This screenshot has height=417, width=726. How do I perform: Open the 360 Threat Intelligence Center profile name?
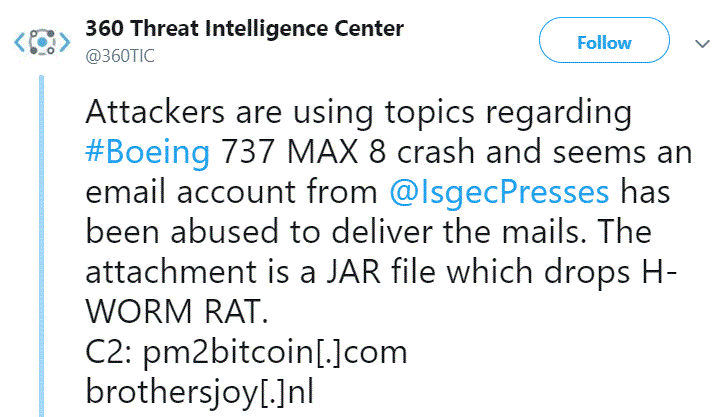pyautogui.click(x=245, y=28)
